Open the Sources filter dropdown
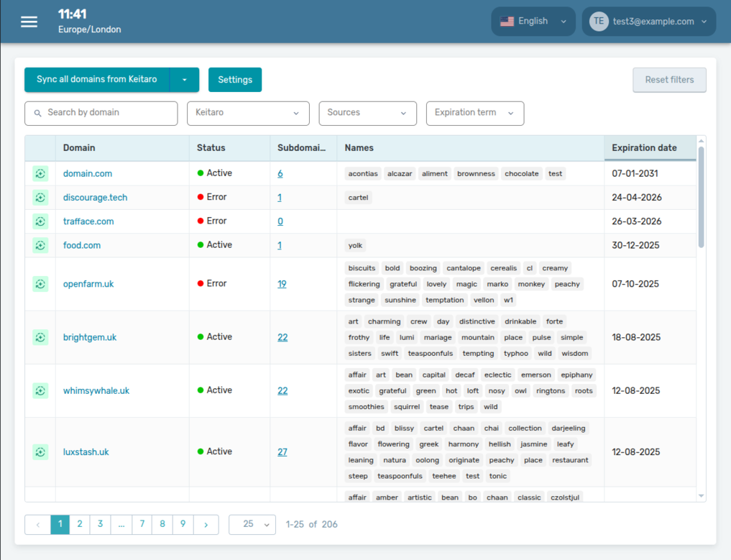 pyautogui.click(x=367, y=113)
